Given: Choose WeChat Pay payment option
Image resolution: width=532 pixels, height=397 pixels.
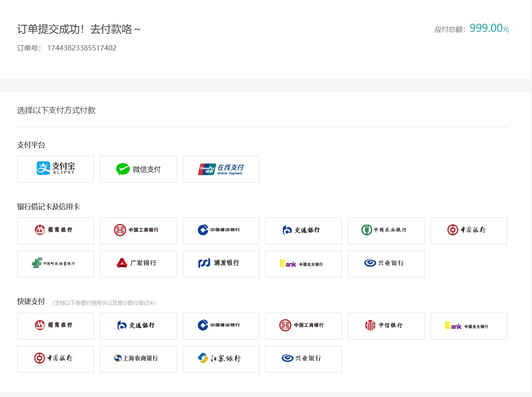Looking at the screenshot, I should [138, 169].
